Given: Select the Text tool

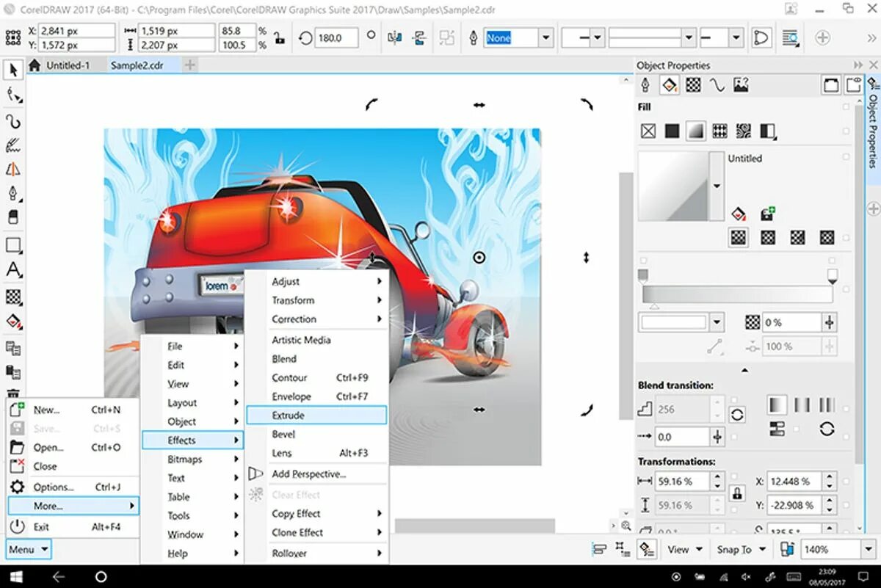Looking at the screenshot, I should pos(13,270).
